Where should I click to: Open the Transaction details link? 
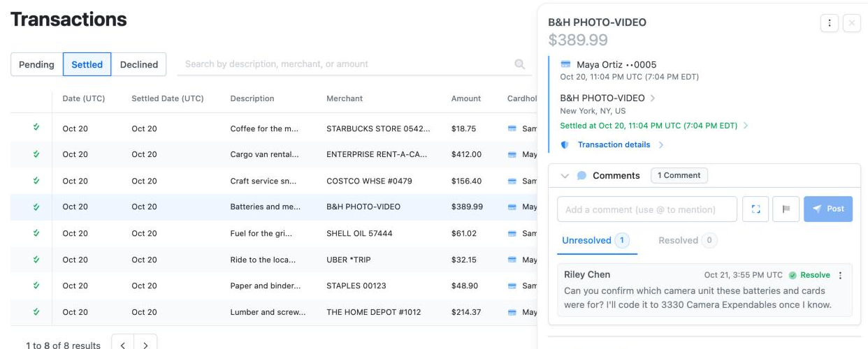614,144
